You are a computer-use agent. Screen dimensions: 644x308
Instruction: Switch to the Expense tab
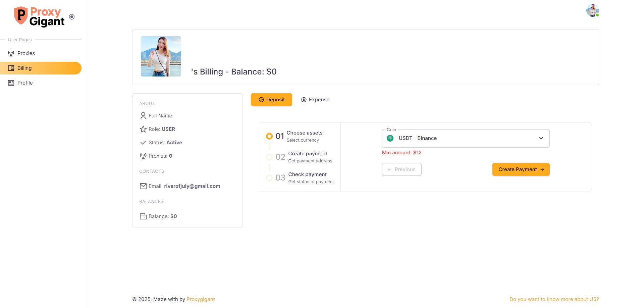315,100
